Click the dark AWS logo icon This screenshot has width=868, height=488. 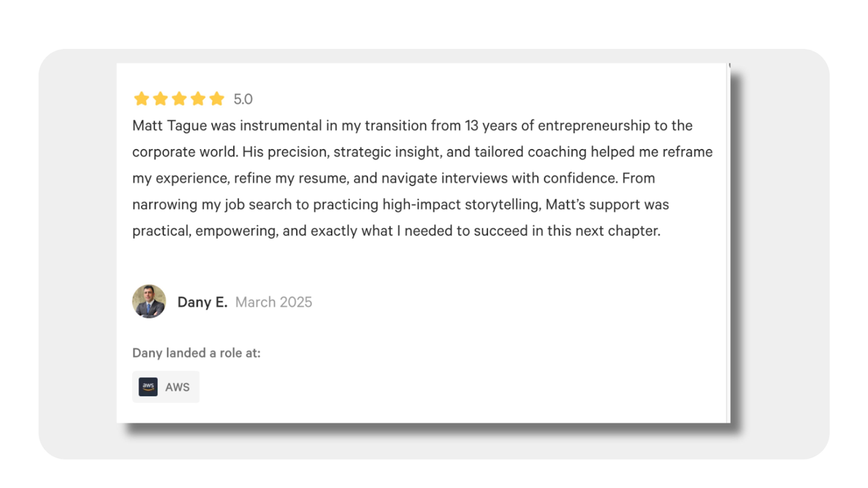point(148,387)
